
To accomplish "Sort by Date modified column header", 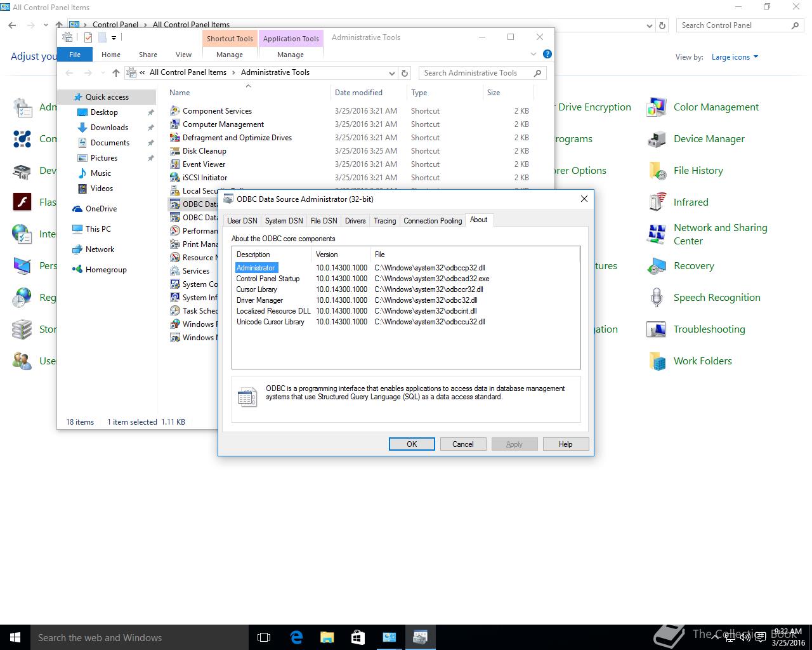I will click(x=369, y=93).
